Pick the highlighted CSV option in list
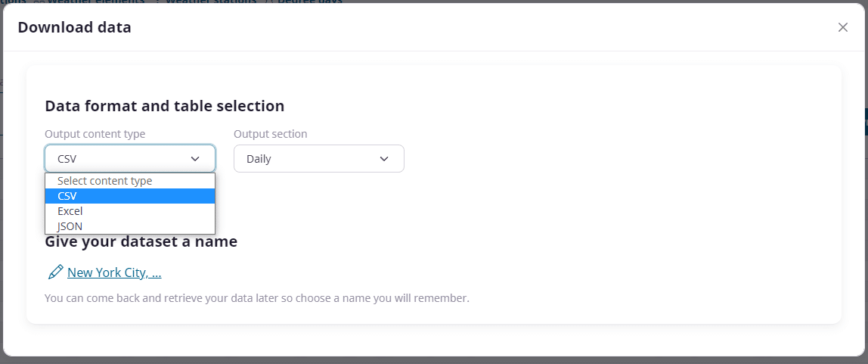Image resolution: width=868 pixels, height=364 pixels. [67, 196]
